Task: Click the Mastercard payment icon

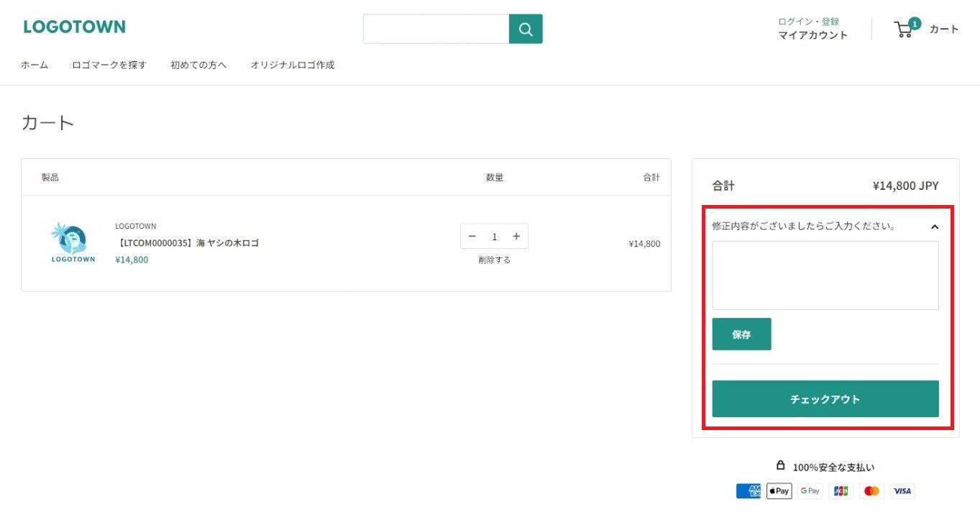Action: 871,491
